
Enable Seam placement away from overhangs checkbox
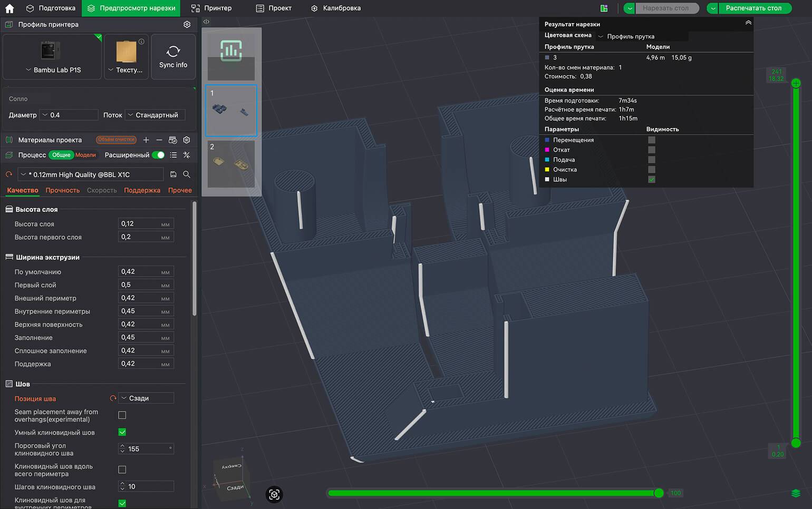pyautogui.click(x=122, y=415)
